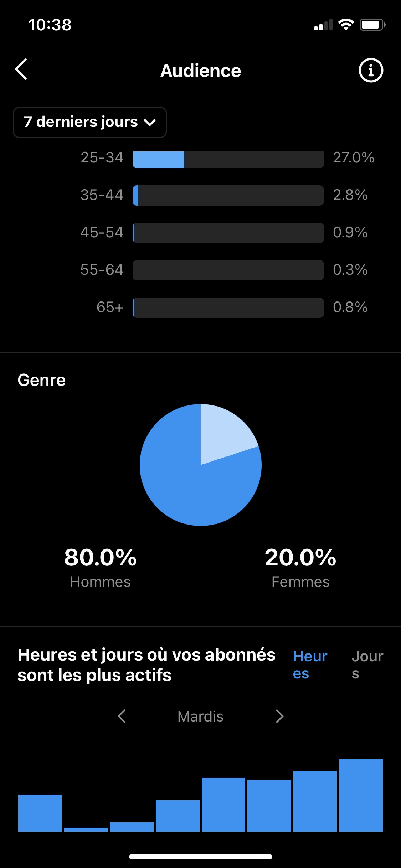Viewport: 401px width, 868px height.
Task: Switch to the Jours tab
Action: 367,665
